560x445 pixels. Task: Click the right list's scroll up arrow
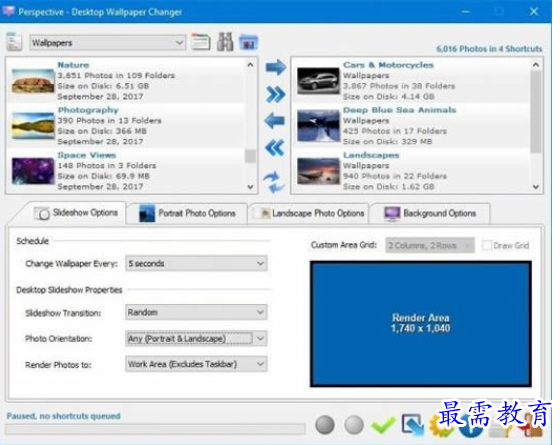click(536, 65)
